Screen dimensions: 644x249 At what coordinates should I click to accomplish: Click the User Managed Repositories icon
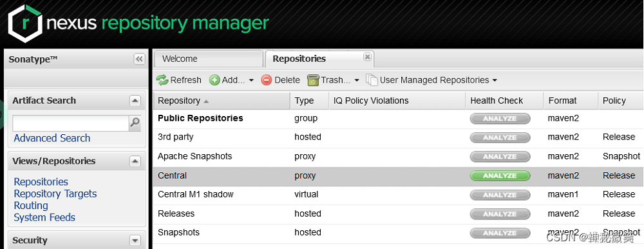tap(372, 80)
